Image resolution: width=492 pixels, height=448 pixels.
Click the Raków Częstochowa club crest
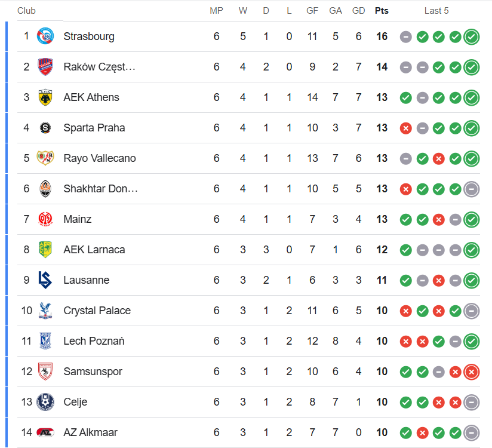pos(45,66)
